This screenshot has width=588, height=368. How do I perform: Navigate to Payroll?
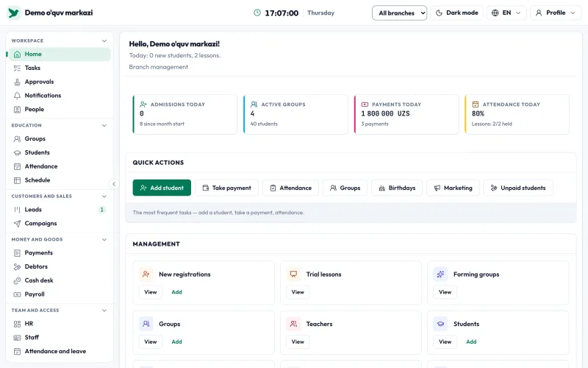(x=60, y=294)
